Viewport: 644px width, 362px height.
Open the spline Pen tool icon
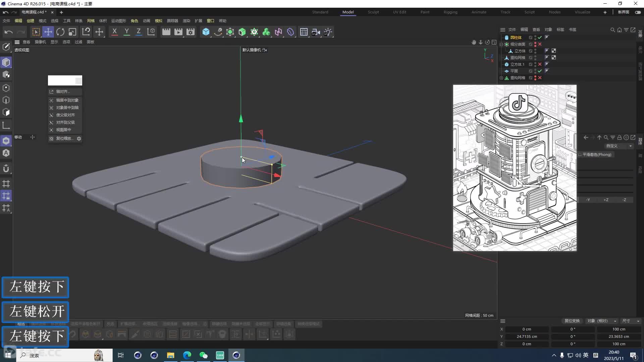click(x=218, y=32)
